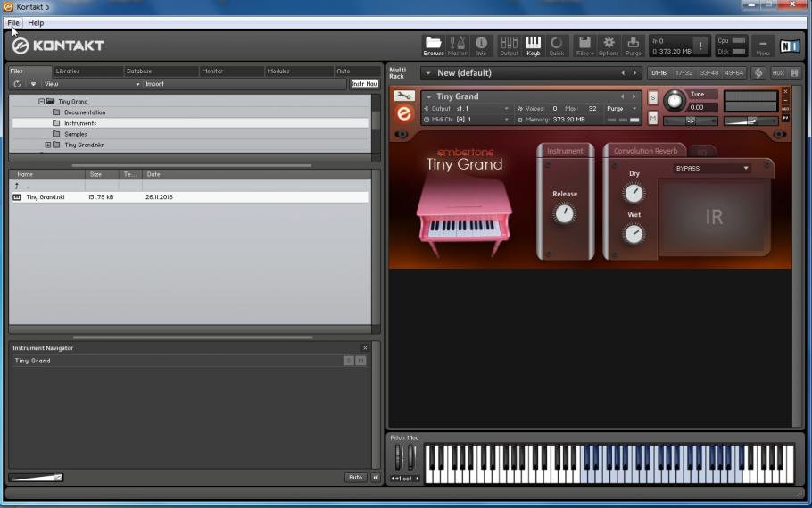812x508 pixels.
Task: Select the Tiny Grand.nki file row
Action: [190, 197]
